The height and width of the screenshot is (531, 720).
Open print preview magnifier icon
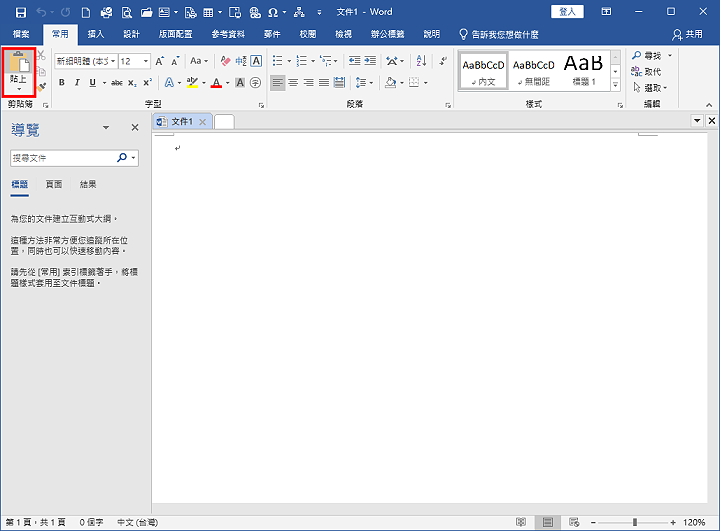127,12
